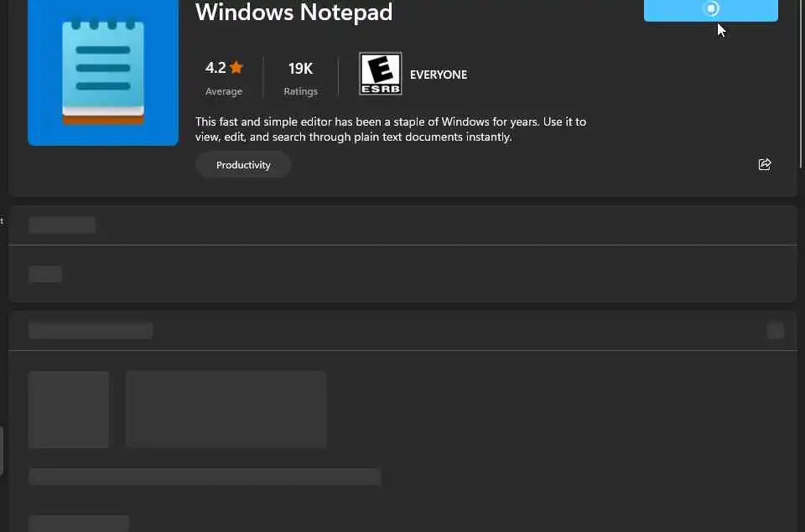This screenshot has height=532, width=805.
Task: Click the blue install progress stop button
Action: click(x=710, y=10)
